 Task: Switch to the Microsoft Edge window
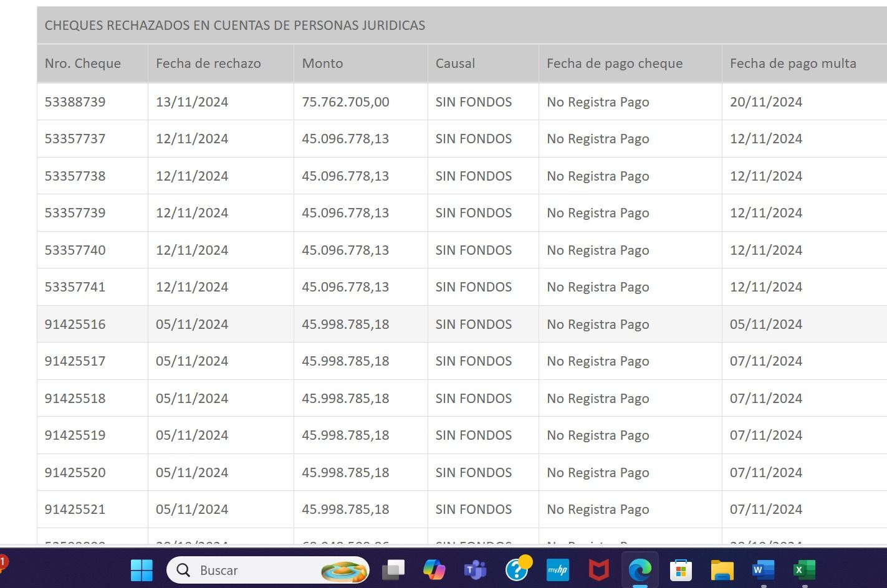640,570
